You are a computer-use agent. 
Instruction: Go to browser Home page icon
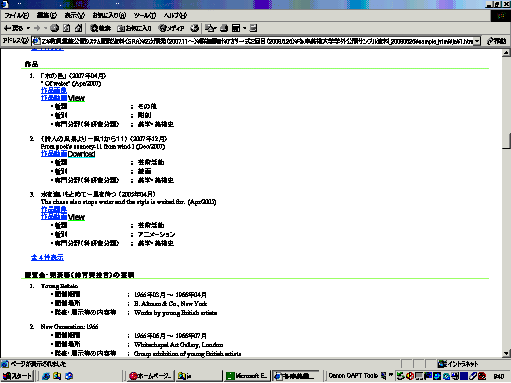pyautogui.click(x=79, y=28)
